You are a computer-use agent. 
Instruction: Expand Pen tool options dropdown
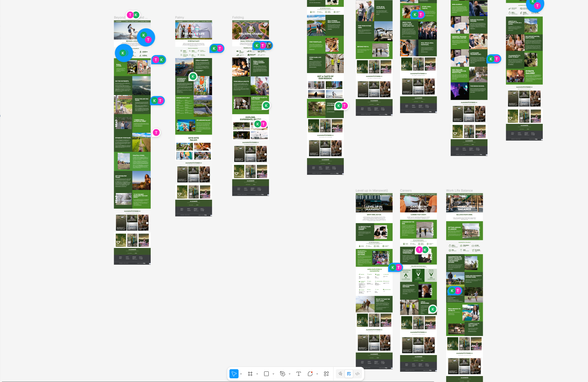tap(290, 374)
